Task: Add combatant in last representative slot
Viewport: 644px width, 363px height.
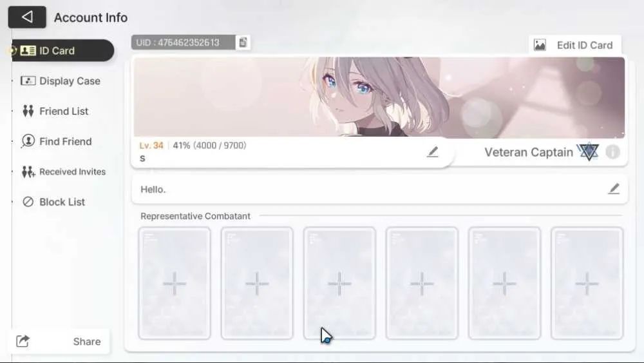Action: 587,283
